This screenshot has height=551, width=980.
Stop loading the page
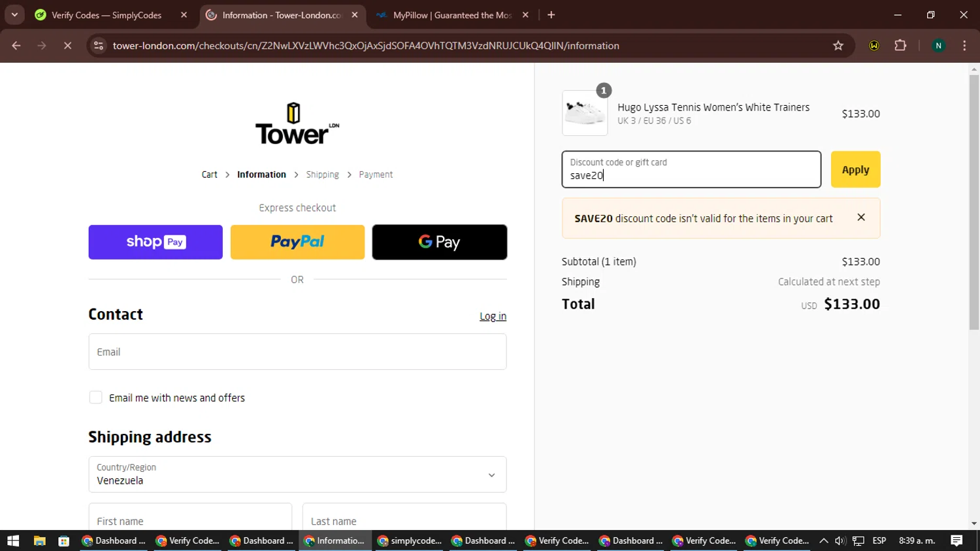click(x=67, y=46)
